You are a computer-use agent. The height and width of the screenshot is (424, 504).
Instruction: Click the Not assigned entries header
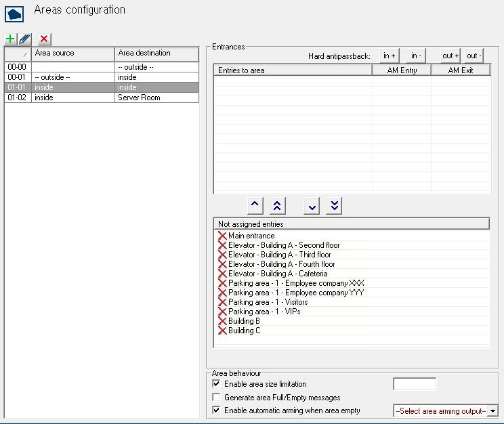(x=352, y=224)
